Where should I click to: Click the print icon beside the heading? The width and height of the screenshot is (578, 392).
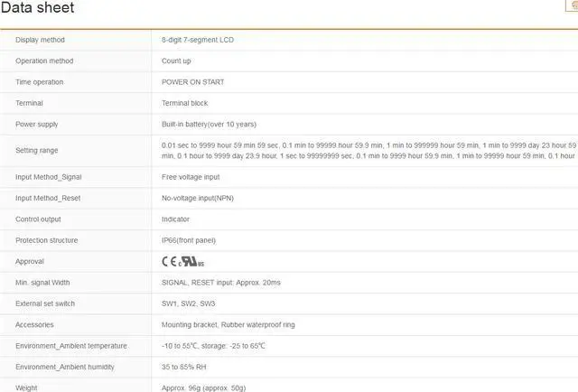click(573, 5)
